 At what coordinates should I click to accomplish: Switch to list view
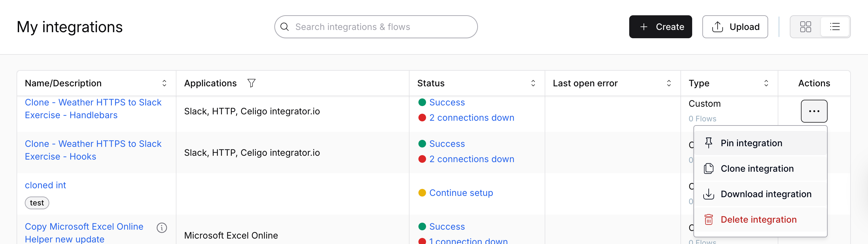coord(835,27)
